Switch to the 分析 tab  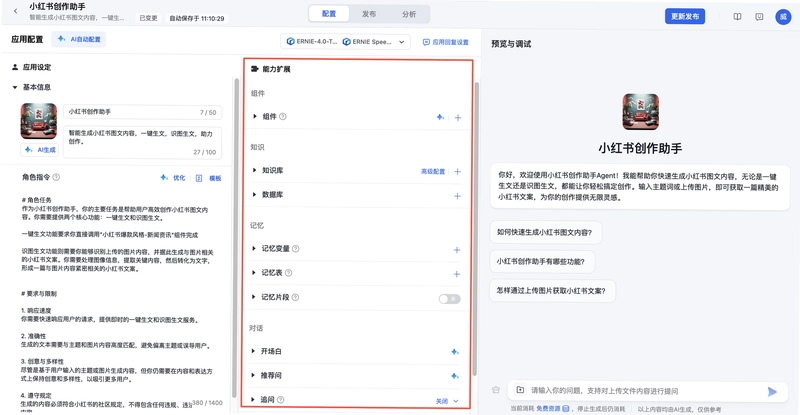coord(409,14)
